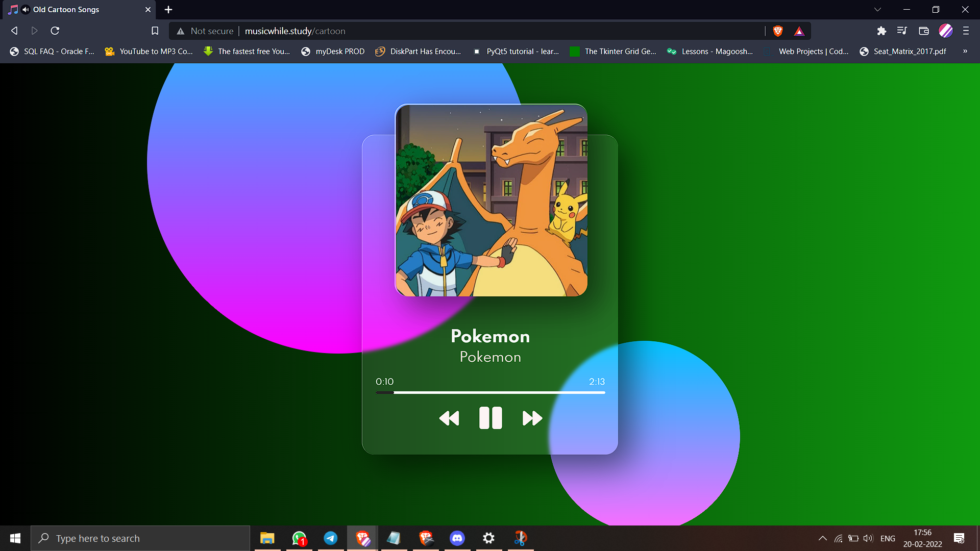Screen dimensions: 980x551
Task: Show more bookmarks with chevron
Action: (965, 51)
